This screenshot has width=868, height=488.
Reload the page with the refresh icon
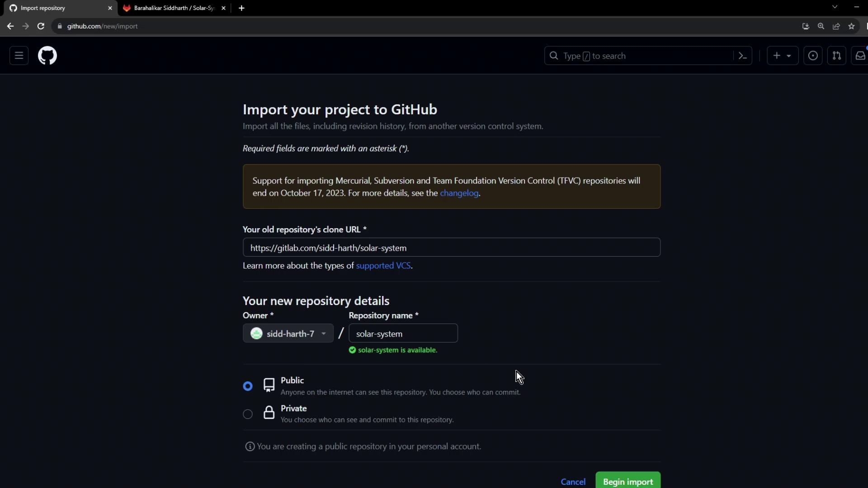point(41,26)
